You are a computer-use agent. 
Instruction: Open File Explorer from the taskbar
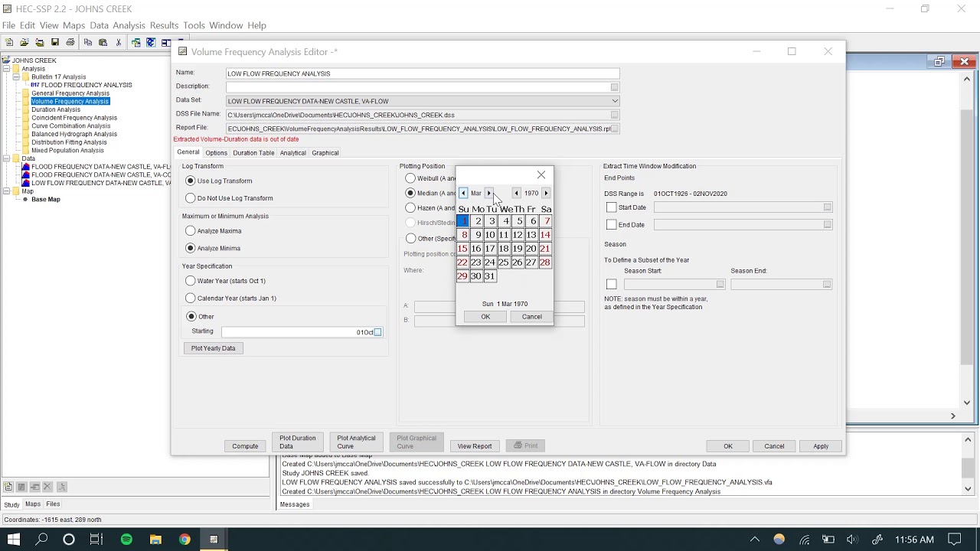point(155,540)
